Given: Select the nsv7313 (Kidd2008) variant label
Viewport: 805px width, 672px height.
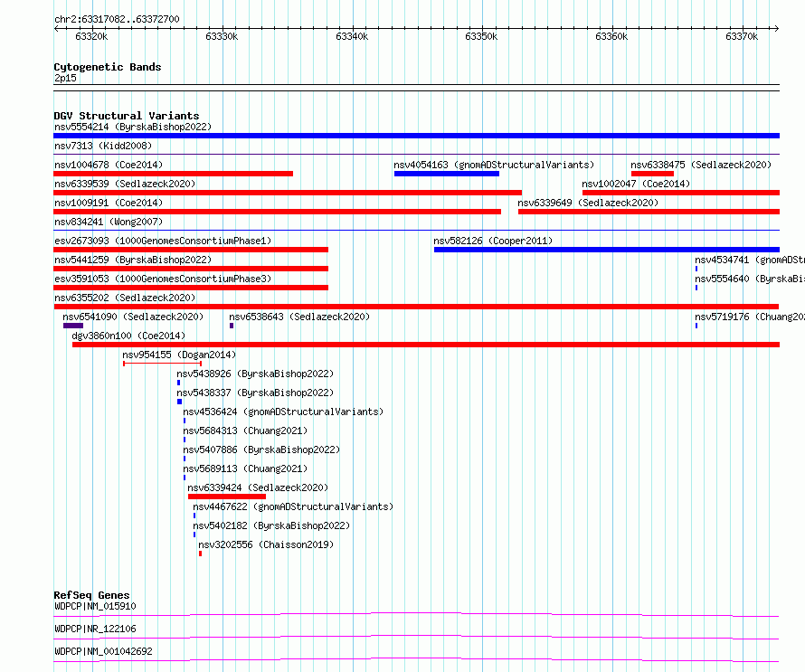Looking at the screenshot, I should click(103, 146).
